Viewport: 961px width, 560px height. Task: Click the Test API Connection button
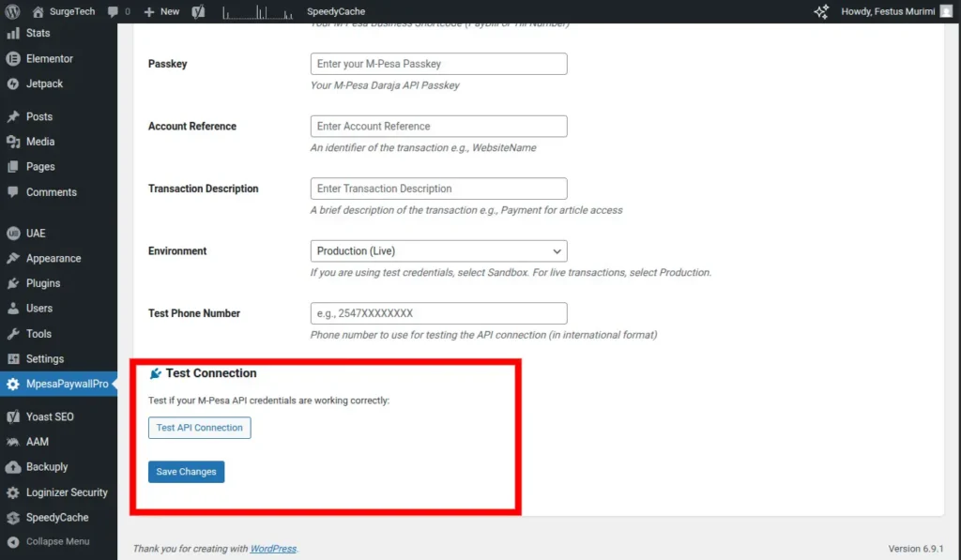[199, 428]
